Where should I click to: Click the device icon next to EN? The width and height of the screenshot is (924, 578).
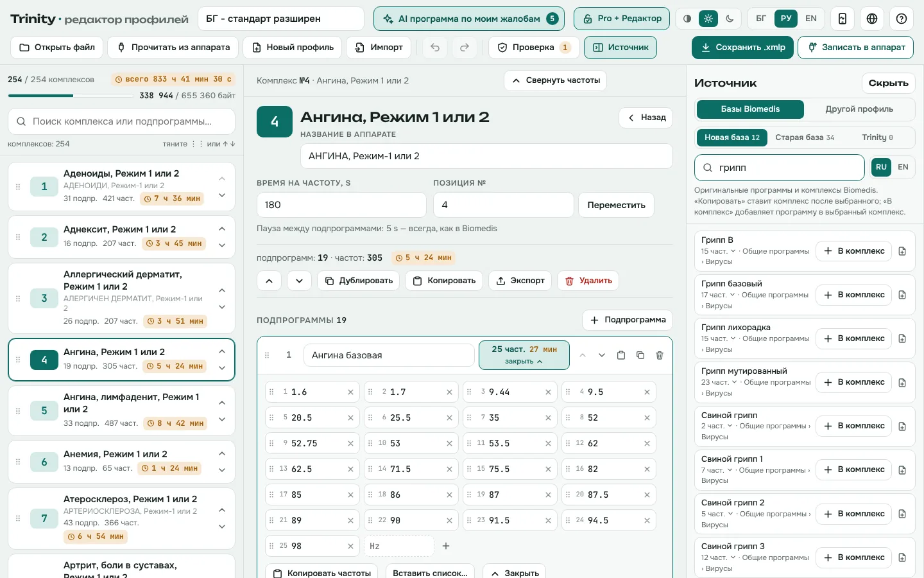(x=843, y=19)
